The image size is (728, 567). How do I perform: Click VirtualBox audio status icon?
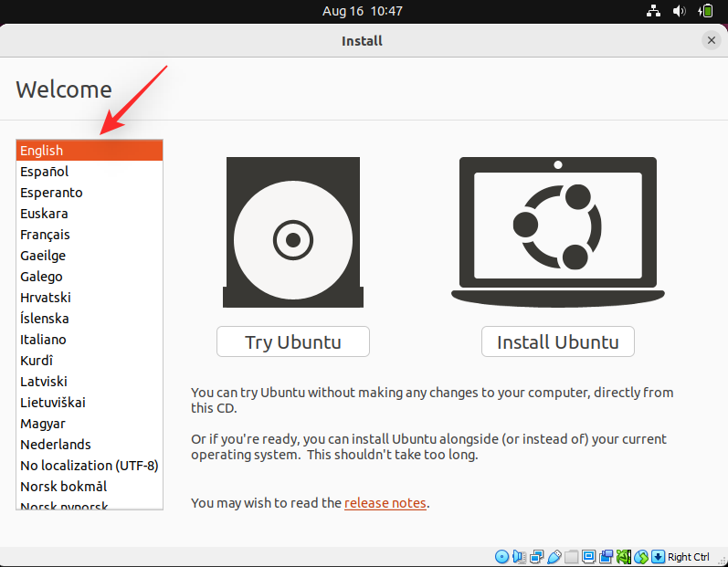(x=519, y=556)
